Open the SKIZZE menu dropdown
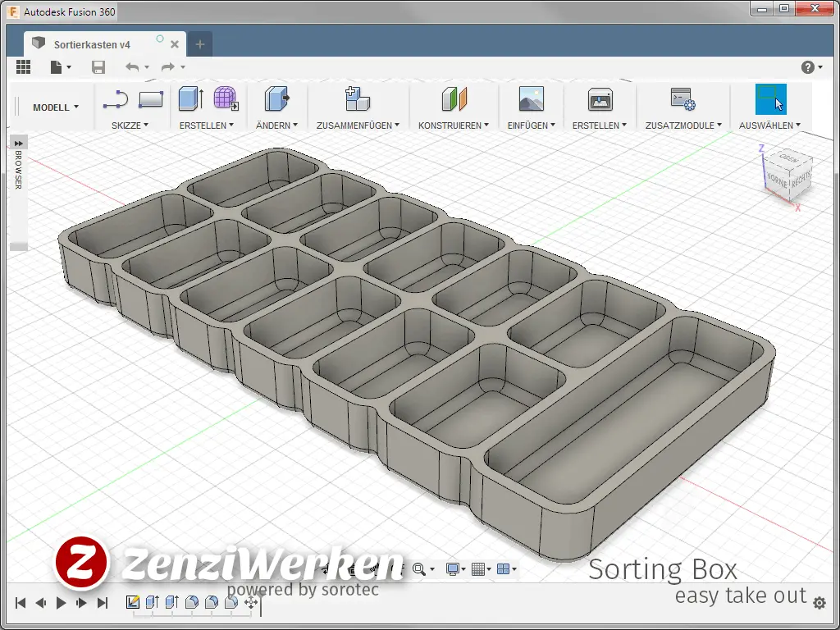Screen dimensions: 840x630 tap(130, 126)
